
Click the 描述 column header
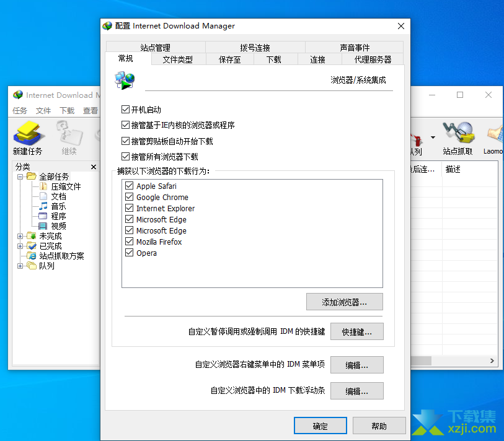[x=453, y=169]
